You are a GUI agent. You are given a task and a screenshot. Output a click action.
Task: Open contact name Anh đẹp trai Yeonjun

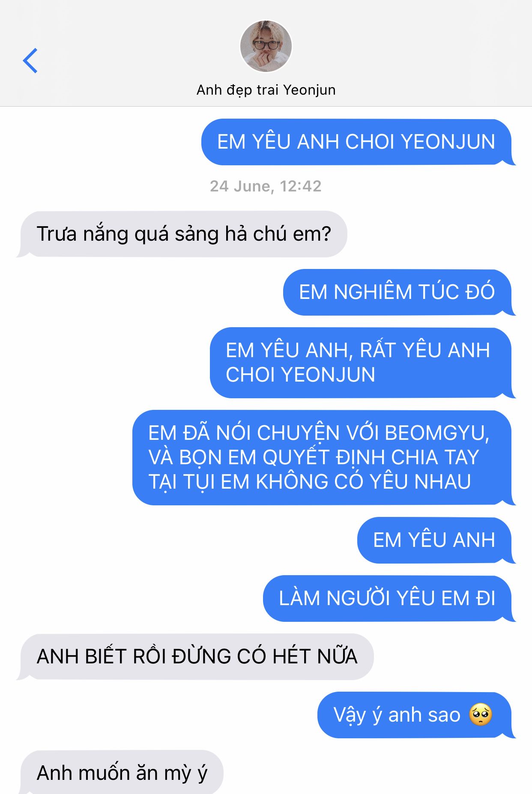[x=266, y=90]
